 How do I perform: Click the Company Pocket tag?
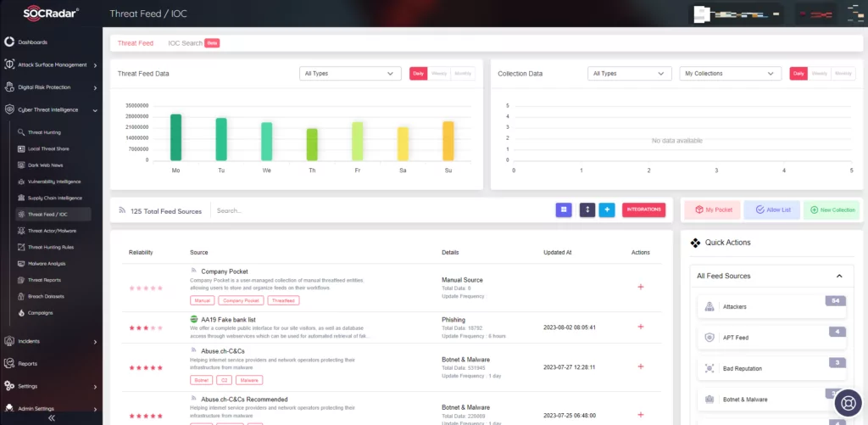coord(241,300)
